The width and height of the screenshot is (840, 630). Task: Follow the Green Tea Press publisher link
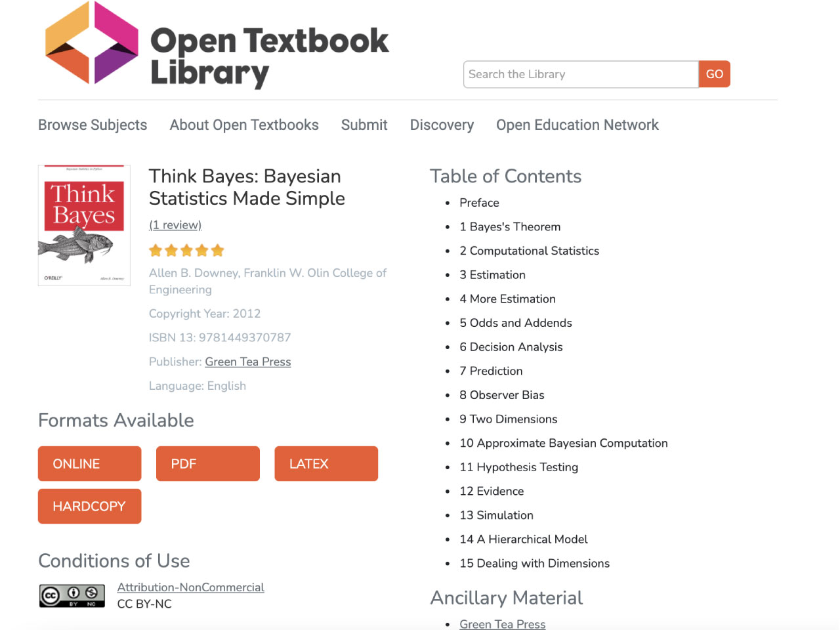(x=248, y=362)
